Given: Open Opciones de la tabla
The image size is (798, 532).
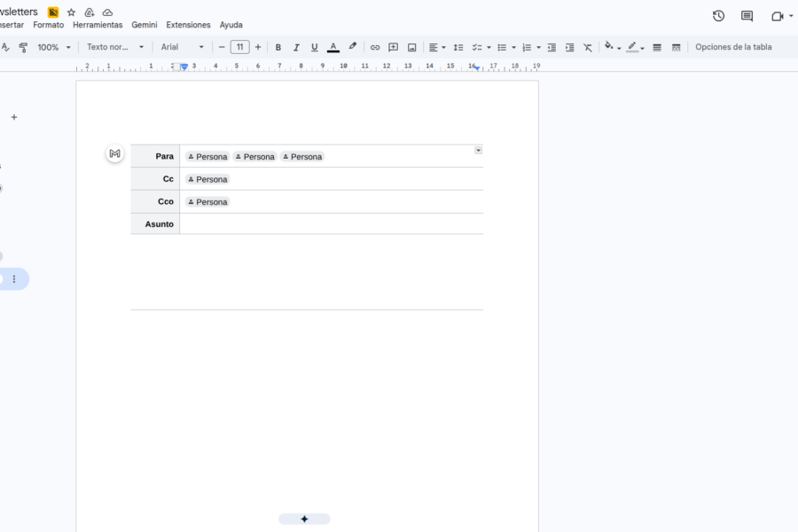Looking at the screenshot, I should [733, 47].
